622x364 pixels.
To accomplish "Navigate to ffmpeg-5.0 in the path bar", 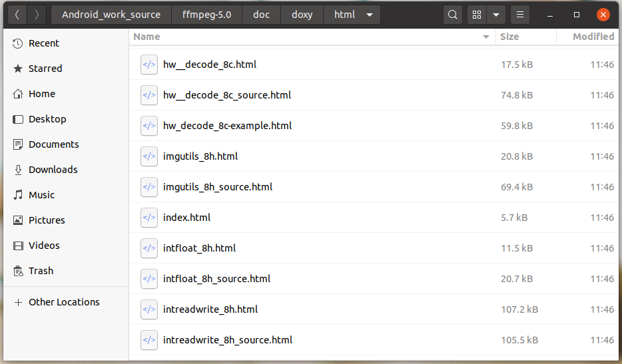I will point(206,15).
